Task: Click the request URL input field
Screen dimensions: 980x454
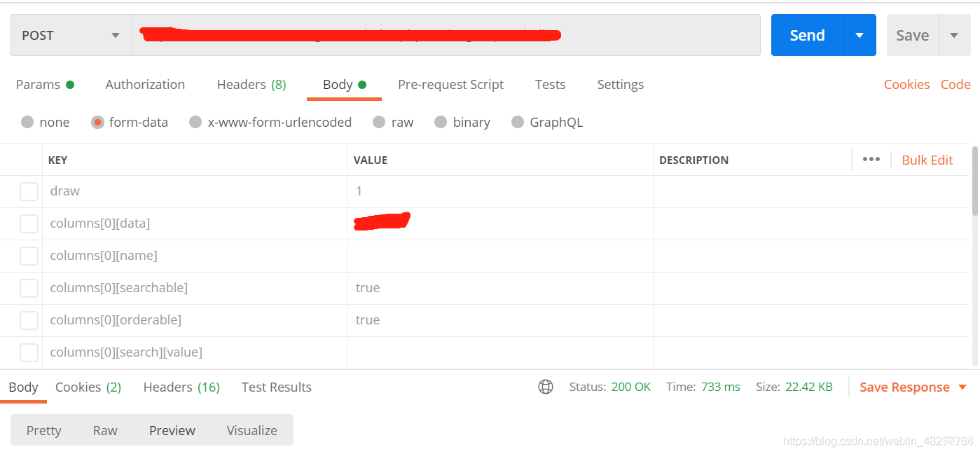Action: tap(446, 35)
